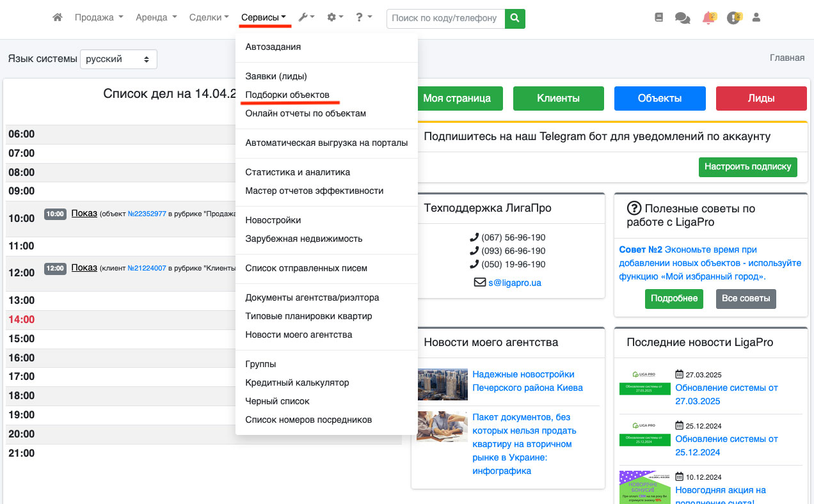The image size is (814, 504).
Task: Select Подборки объектов from Сервисы menu
Action: [287, 95]
